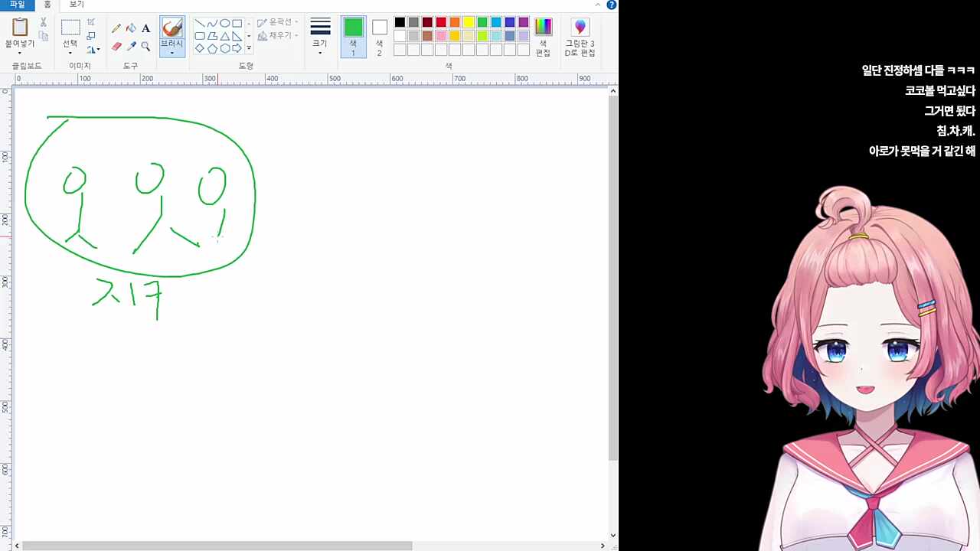Click the Help question mark icon
The height and width of the screenshot is (551, 980).
click(x=611, y=5)
